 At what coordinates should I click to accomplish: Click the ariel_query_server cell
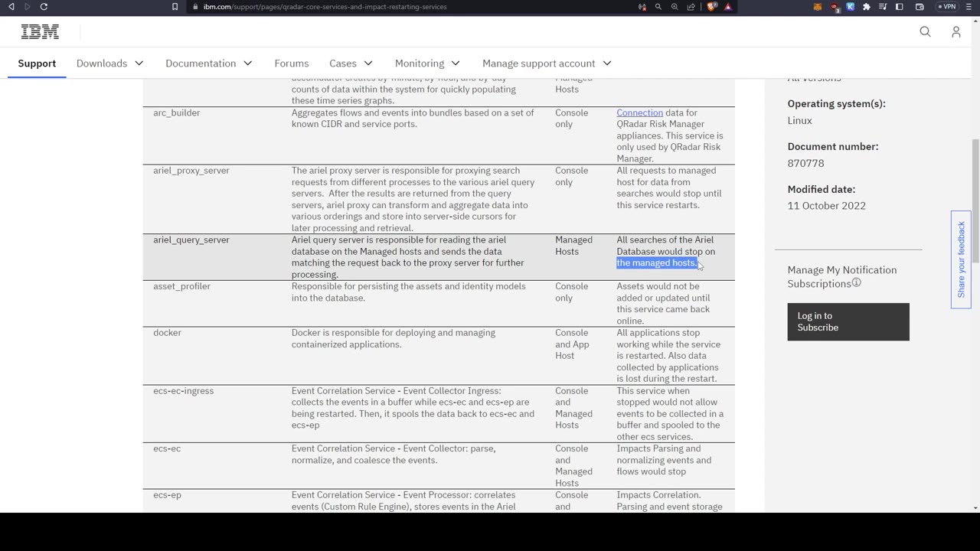(191, 240)
